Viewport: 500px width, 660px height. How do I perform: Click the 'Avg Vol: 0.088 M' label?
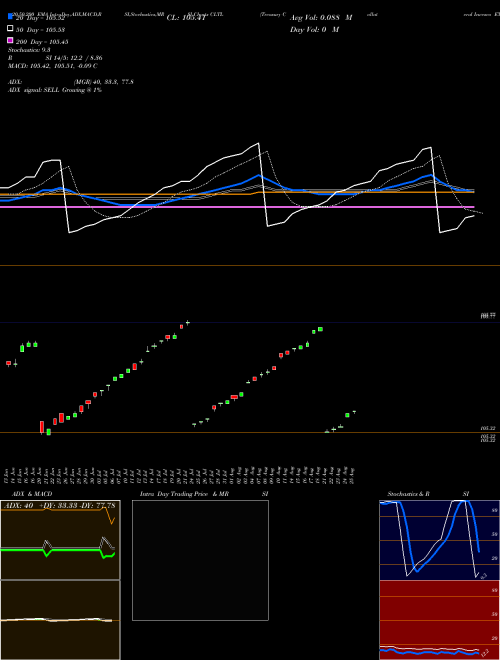(x=321, y=18)
